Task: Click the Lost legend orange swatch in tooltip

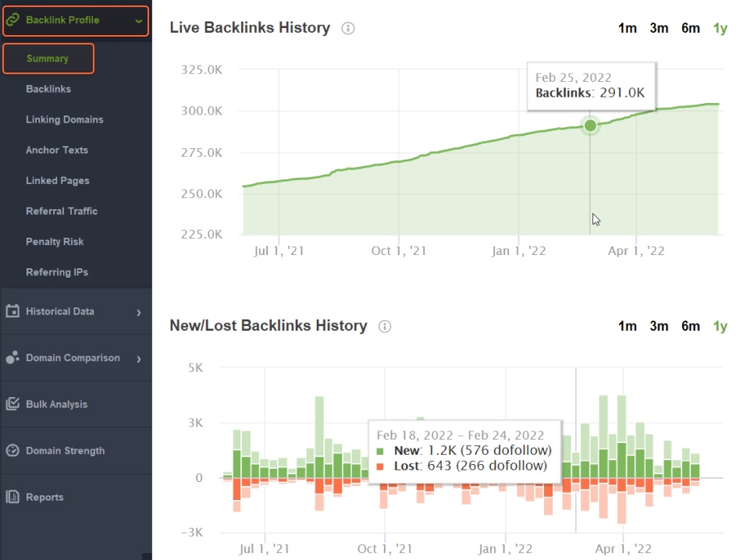Action: click(380, 466)
